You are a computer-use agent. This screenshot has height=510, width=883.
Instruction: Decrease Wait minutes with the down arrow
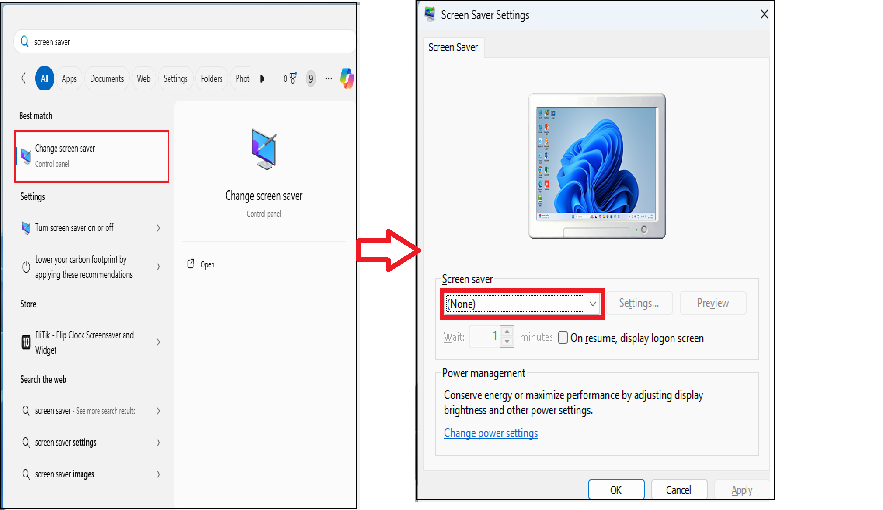click(507, 342)
